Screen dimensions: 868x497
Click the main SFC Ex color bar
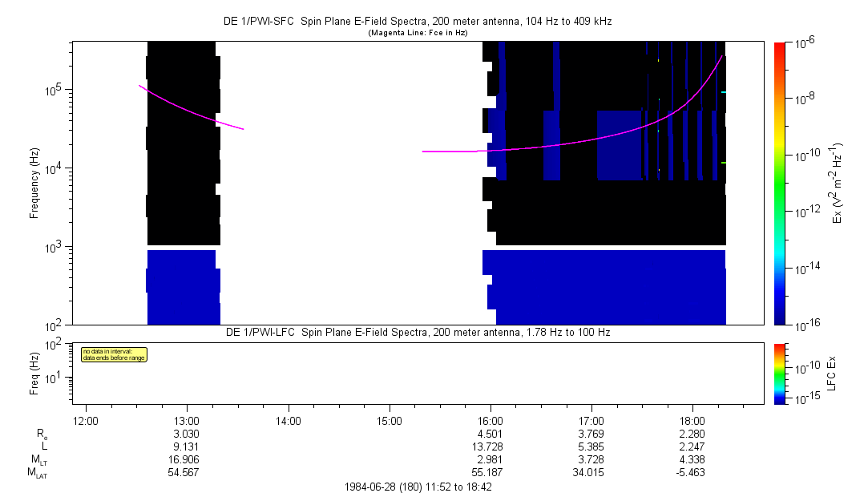tap(779, 183)
